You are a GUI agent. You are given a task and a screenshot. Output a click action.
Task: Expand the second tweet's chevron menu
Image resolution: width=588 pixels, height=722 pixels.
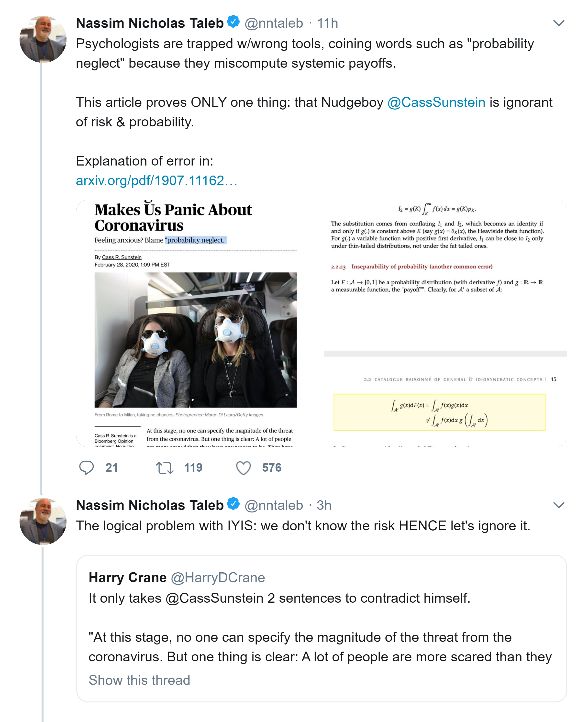(x=558, y=505)
